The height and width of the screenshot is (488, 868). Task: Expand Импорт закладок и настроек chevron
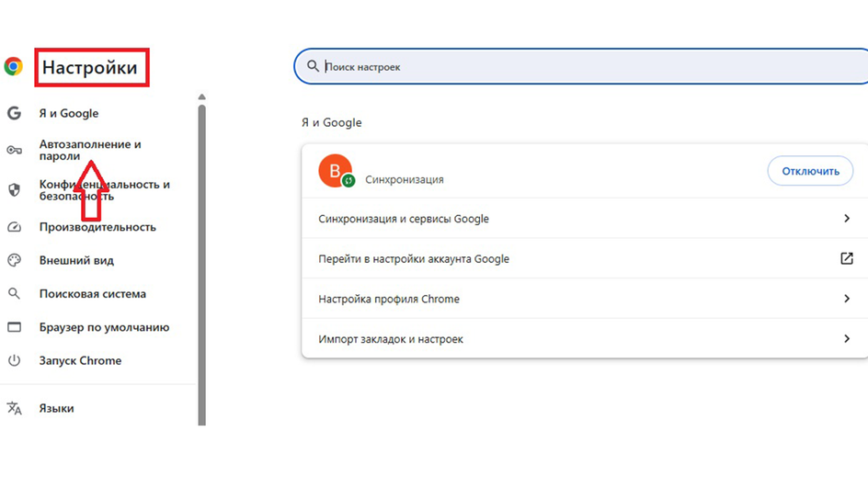pyautogui.click(x=847, y=338)
